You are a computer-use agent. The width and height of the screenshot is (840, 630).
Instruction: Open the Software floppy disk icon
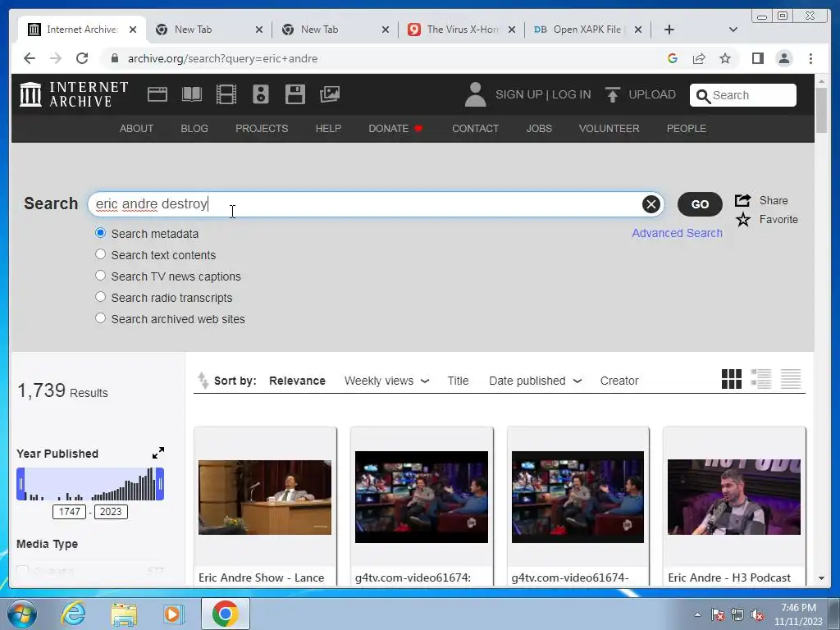pos(295,94)
